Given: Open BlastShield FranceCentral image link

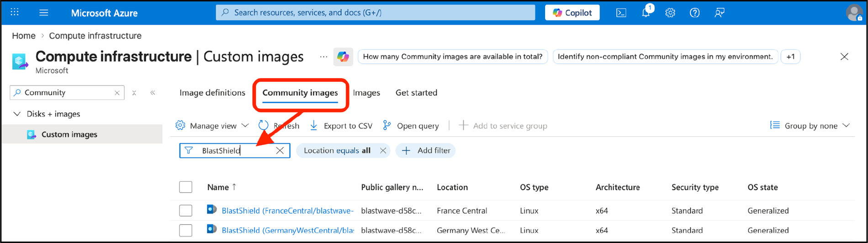Looking at the screenshot, I should pos(288,211).
